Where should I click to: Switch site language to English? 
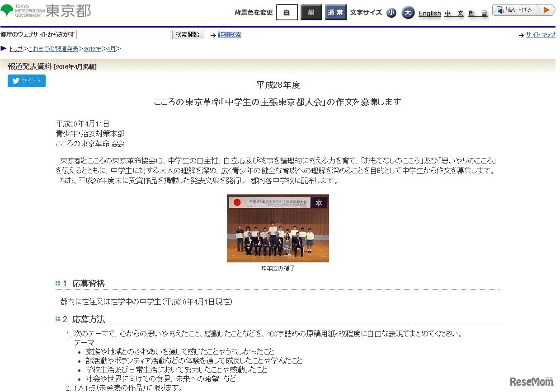click(x=429, y=13)
